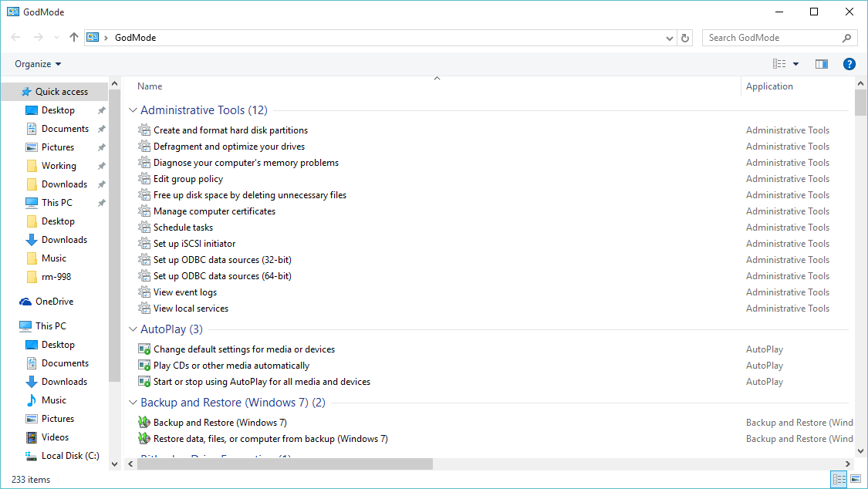Click the search magnifier icon
The height and width of the screenshot is (489, 868).
846,38
